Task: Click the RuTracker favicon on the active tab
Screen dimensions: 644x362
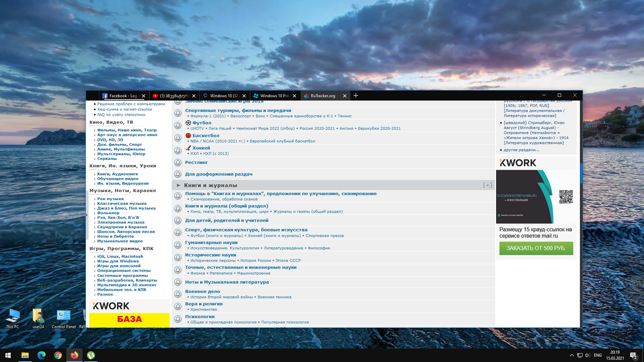Action: (306, 96)
